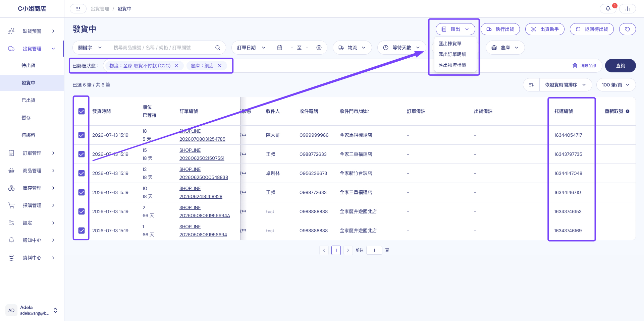
Task: Open 採購管理 in the sidebar
Action: click(x=32, y=205)
